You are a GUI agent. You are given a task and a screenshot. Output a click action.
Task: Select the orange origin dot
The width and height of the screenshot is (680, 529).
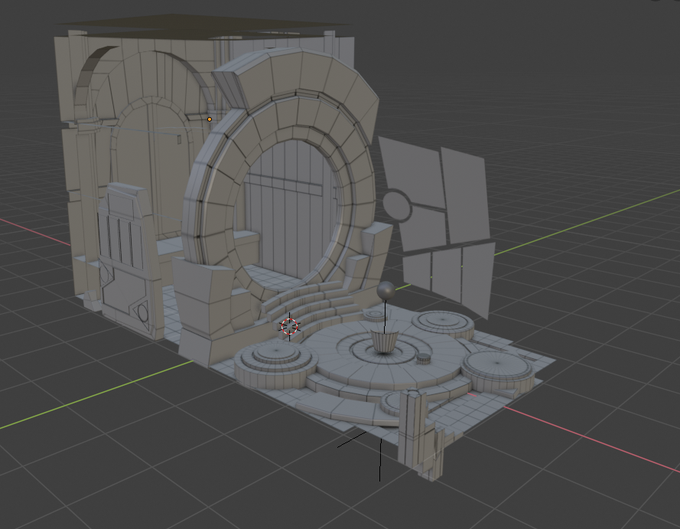pyautogui.click(x=209, y=119)
